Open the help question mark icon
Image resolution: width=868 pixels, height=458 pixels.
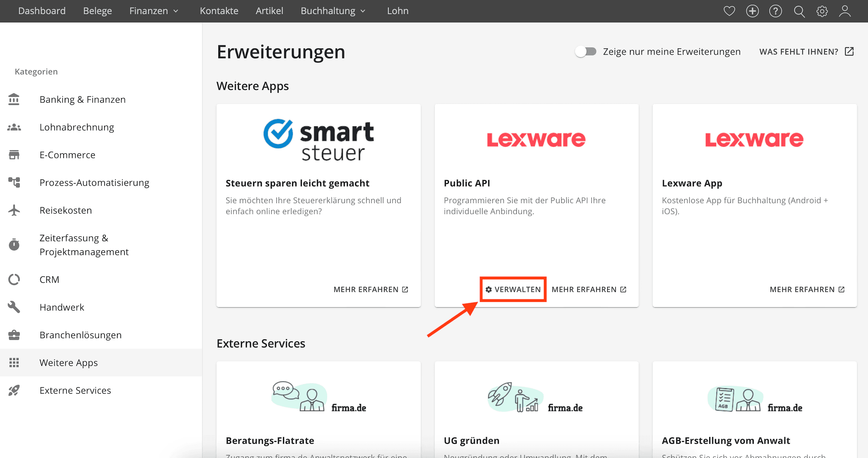[x=775, y=11]
